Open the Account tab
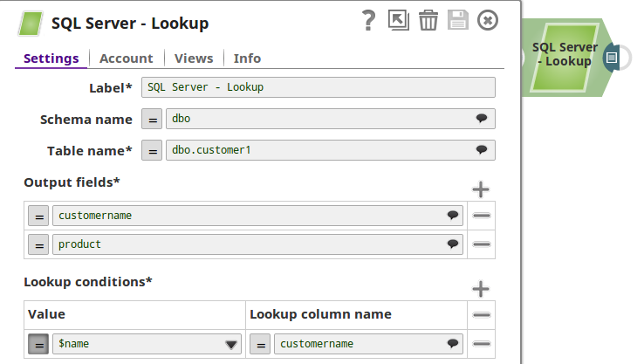Screen dimensions: 644x364 [126, 58]
